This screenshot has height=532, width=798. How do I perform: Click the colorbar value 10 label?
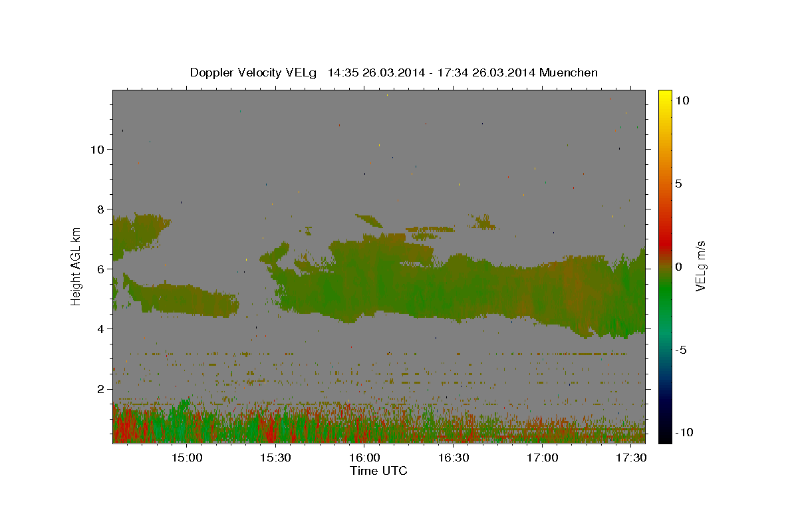click(682, 100)
